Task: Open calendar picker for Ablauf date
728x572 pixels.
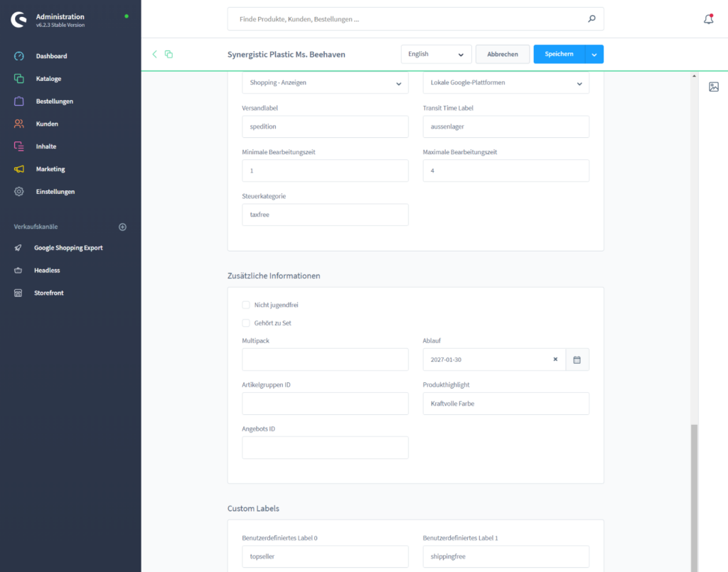Action: click(x=577, y=360)
